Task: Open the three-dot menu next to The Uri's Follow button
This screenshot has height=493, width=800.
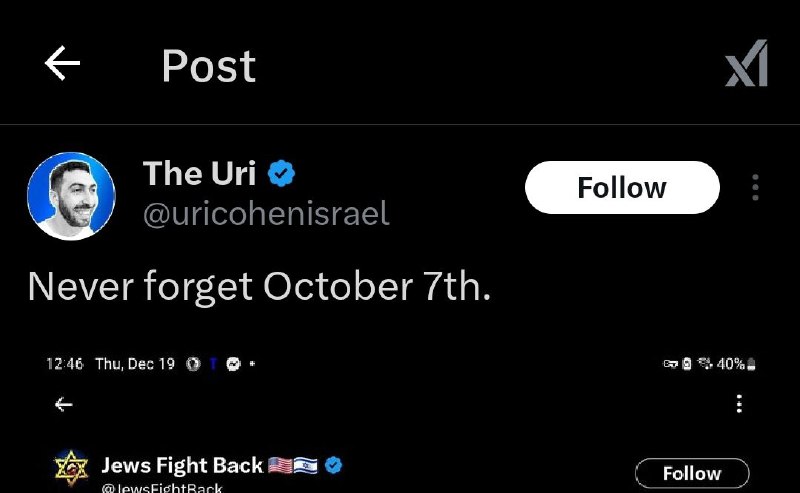Action: (755, 187)
